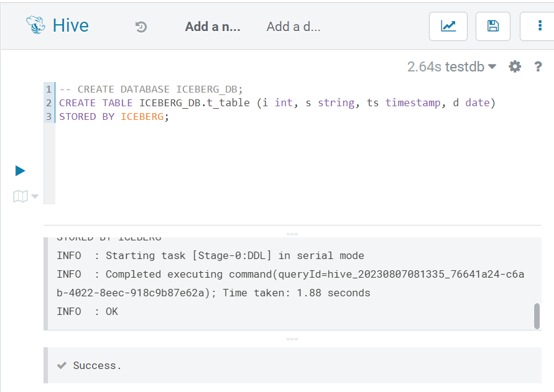Click the Success result message
This screenshot has width=554, height=392.
tap(97, 365)
